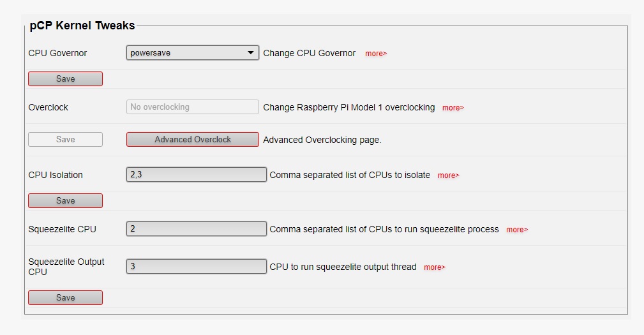
Task: Expand more> help for Raspberry Pi overclocking
Action: (453, 108)
